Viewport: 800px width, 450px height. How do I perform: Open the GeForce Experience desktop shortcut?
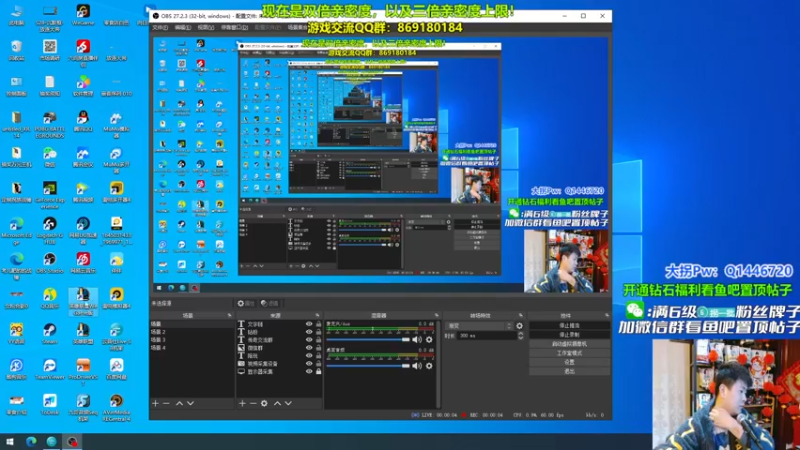[49, 195]
